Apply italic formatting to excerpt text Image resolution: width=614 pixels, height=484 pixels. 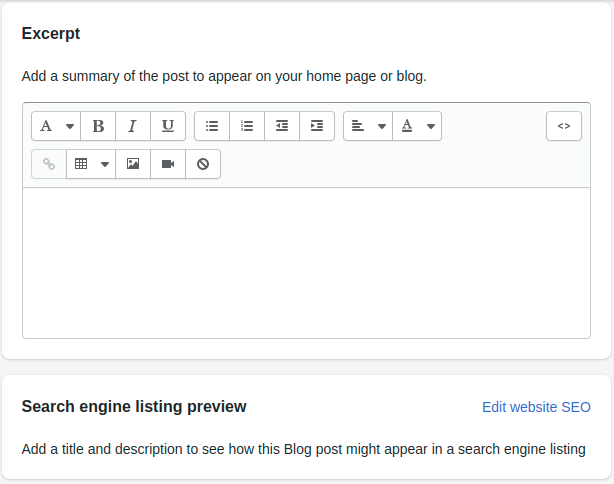(133, 126)
